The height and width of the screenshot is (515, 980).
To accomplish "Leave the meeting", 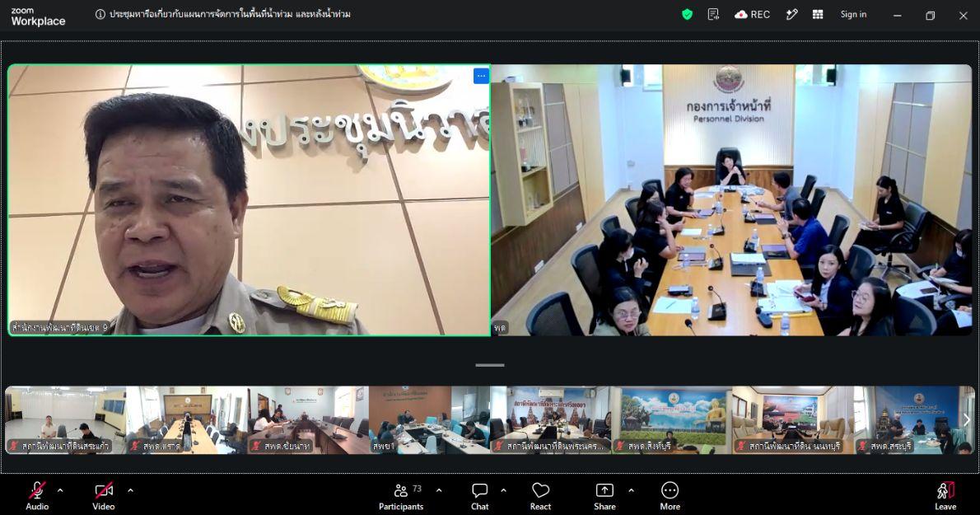I will (945, 497).
